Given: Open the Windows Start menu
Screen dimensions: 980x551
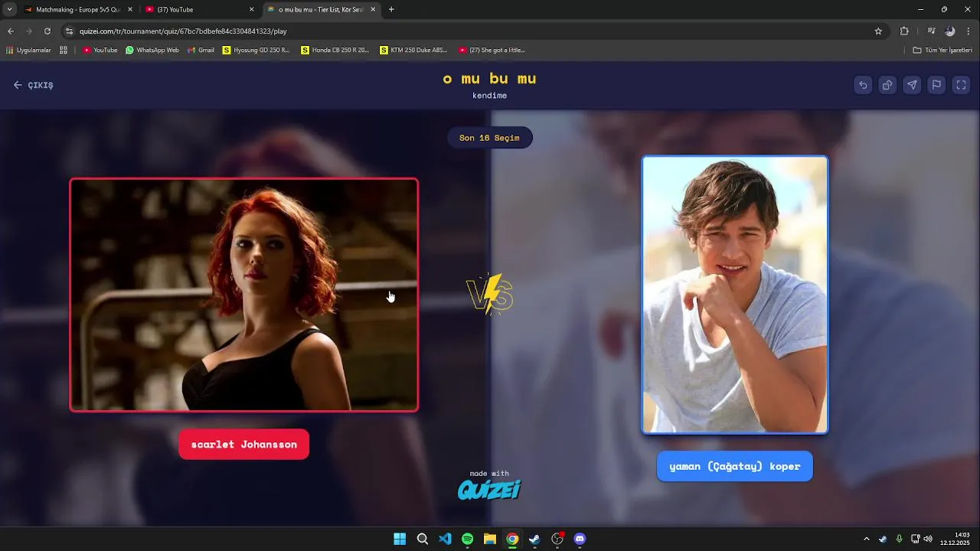Looking at the screenshot, I should 400,539.
